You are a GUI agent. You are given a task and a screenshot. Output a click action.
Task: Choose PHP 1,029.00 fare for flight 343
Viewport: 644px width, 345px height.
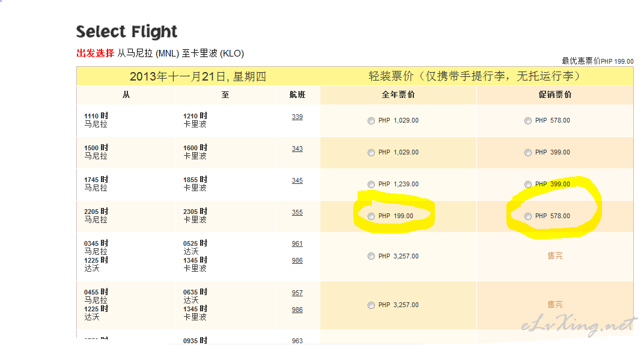click(371, 153)
